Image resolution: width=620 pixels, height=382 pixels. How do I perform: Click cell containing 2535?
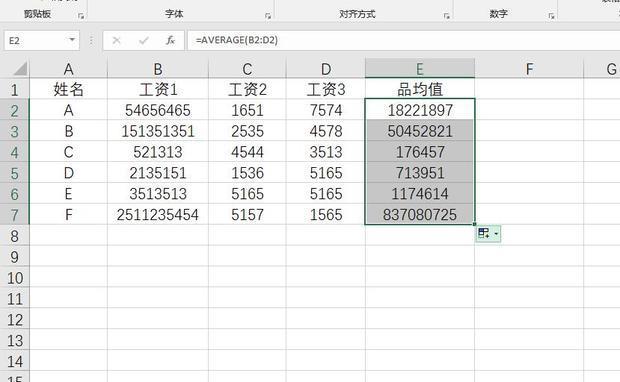tap(247, 131)
